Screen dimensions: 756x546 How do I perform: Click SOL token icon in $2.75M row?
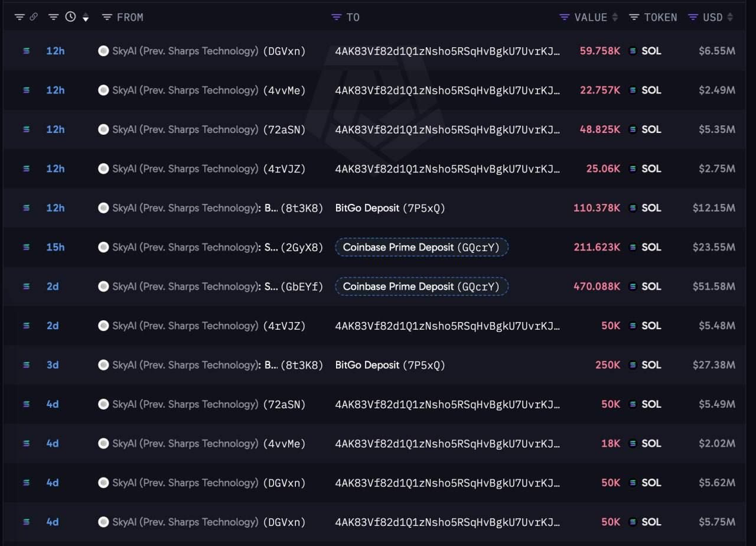[633, 168]
